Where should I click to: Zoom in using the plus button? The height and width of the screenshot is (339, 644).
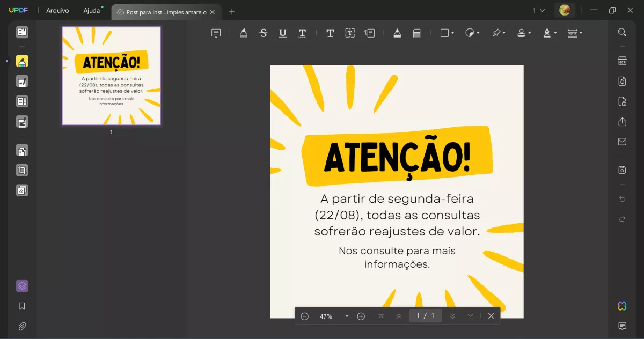pos(361,316)
